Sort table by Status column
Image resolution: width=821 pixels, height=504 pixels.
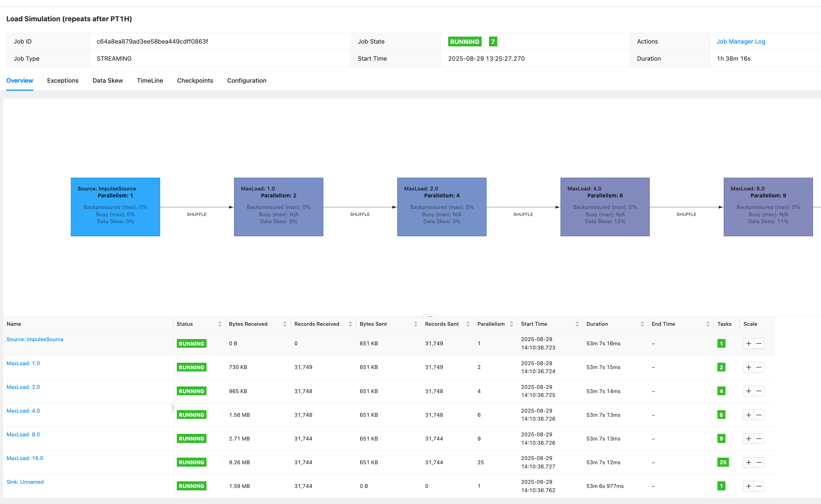point(219,324)
